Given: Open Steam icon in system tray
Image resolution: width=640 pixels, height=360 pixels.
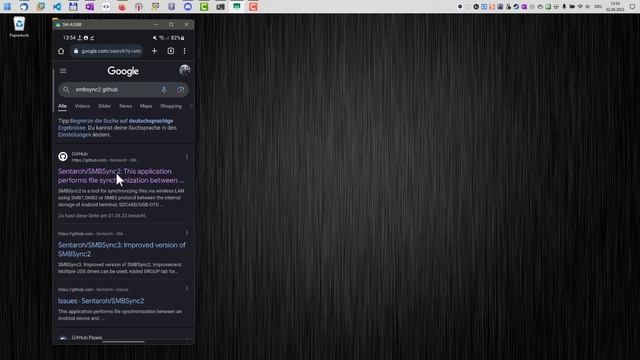Looking at the screenshot, I should pos(516,7).
